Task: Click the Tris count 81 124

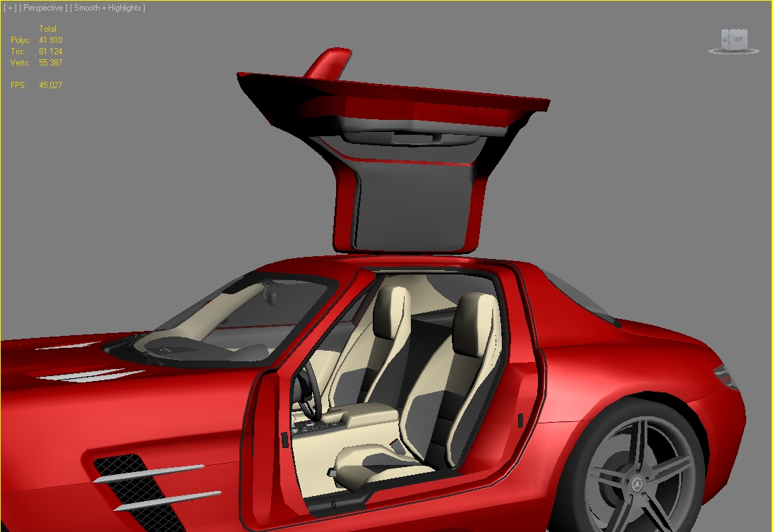Action: tap(51, 52)
